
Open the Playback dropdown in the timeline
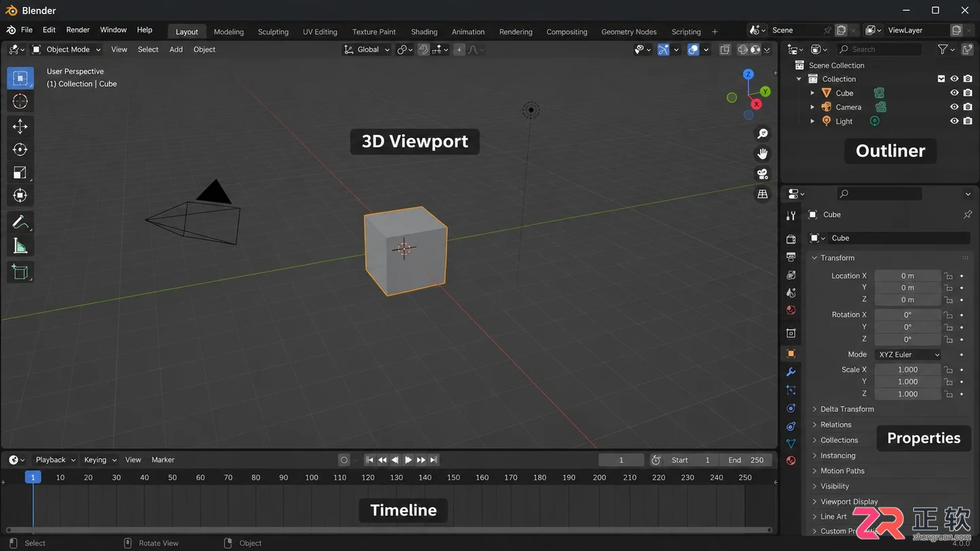(x=55, y=460)
